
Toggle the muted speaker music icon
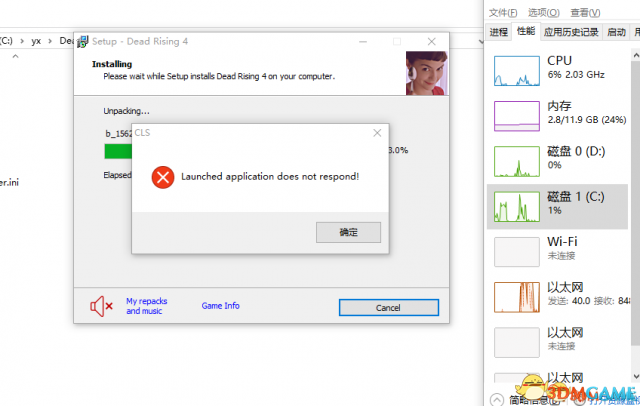click(x=101, y=306)
